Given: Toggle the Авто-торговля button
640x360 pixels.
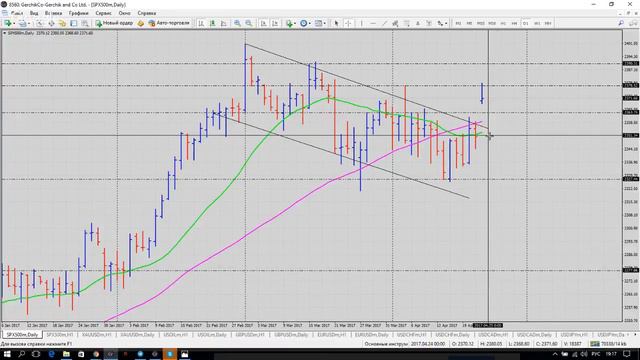Looking at the screenshot, I should point(169,23).
